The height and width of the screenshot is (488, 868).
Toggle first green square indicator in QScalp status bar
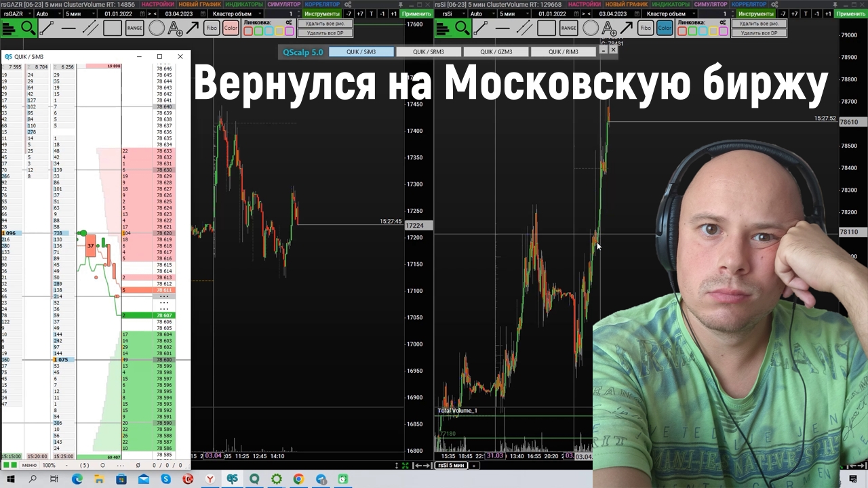pos(6,465)
